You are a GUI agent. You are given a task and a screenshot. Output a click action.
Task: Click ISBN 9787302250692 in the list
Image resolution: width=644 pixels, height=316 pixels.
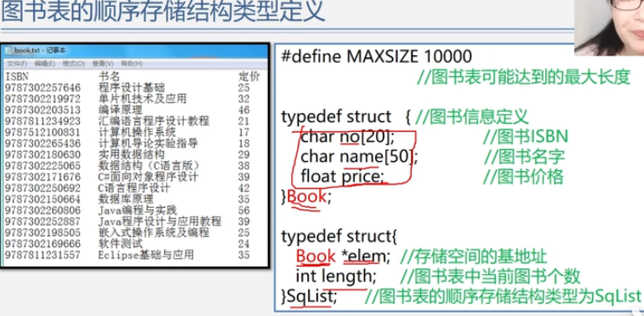click(x=43, y=188)
